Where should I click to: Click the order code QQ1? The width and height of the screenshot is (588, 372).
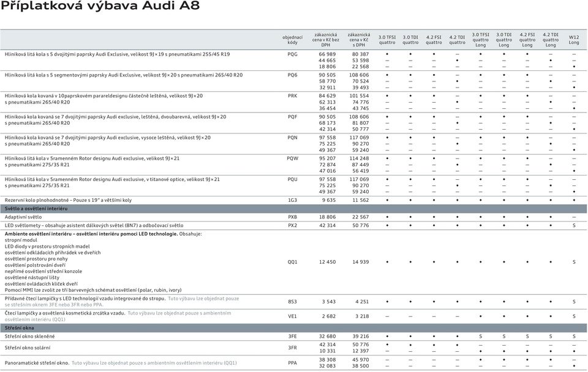293,262
